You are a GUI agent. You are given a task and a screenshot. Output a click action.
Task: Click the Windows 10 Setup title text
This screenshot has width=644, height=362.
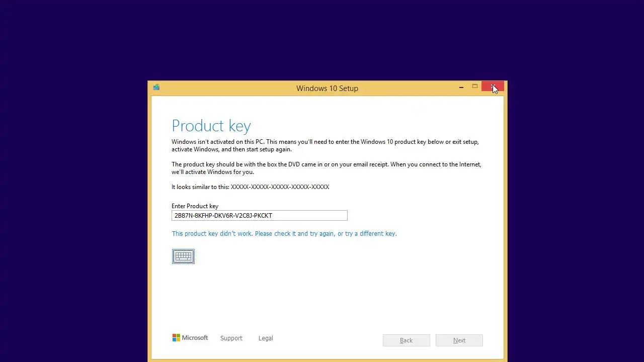pos(327,88)
